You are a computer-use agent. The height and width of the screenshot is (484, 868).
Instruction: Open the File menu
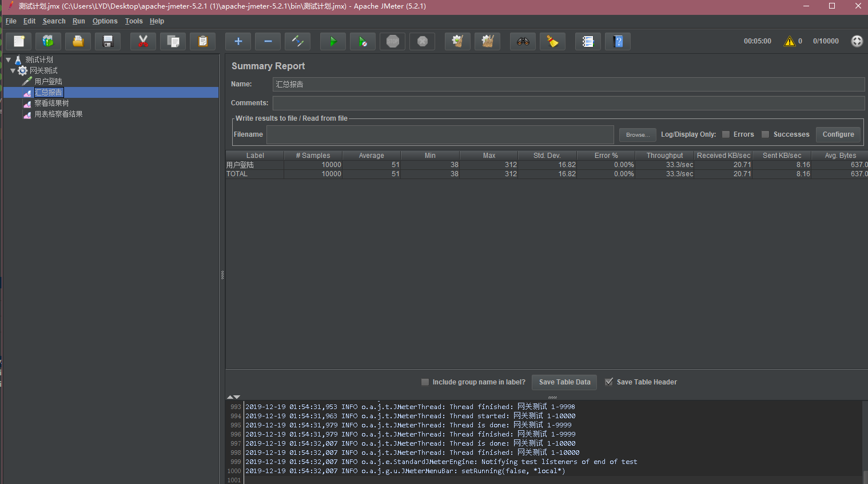[x=11, y=21]
